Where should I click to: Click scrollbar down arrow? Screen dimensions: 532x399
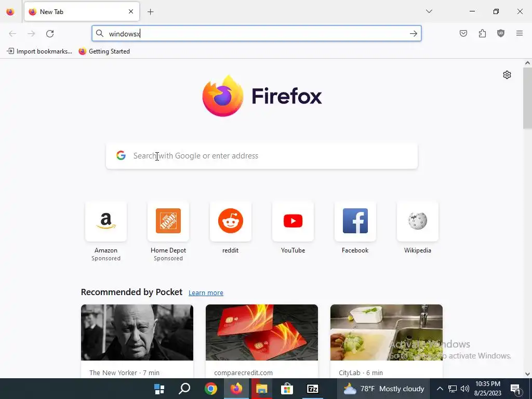click(x=527, y=374)
